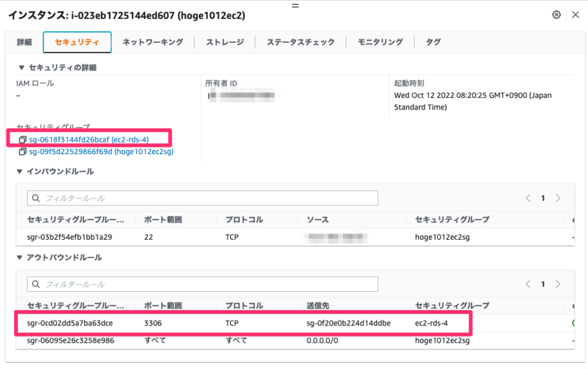The image size is (588, 375).
Task: Click inbound port range value 22
Action: coord(148,237)
